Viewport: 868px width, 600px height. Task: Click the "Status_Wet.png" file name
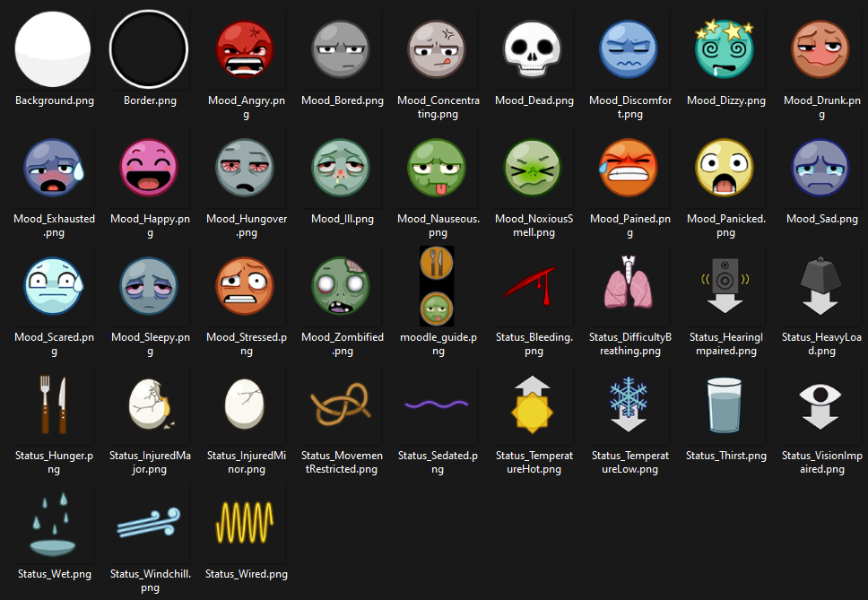(54, 575)
